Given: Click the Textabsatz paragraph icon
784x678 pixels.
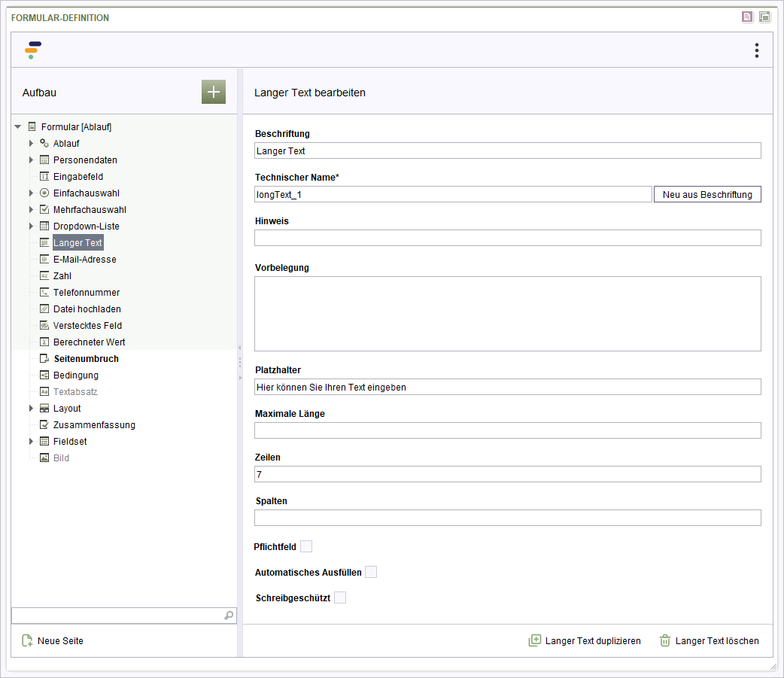Looking at the screenshot, I should click(x=44, y=391).
